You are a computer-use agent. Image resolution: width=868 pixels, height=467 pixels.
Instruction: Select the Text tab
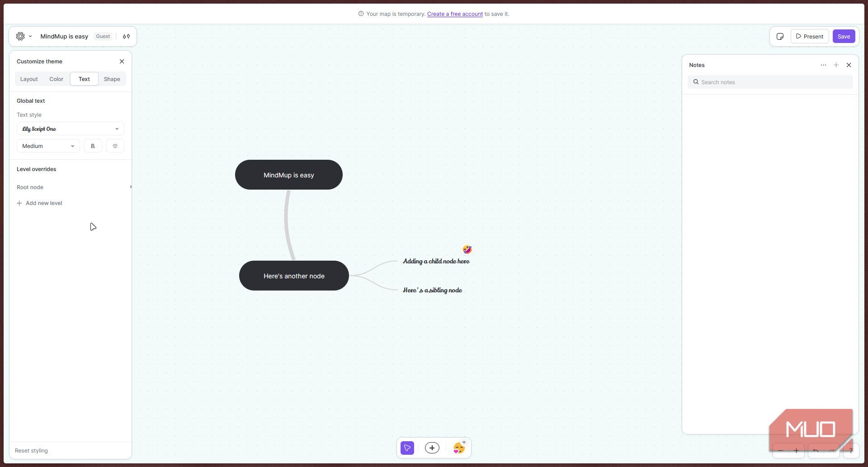tap(84, 79)
